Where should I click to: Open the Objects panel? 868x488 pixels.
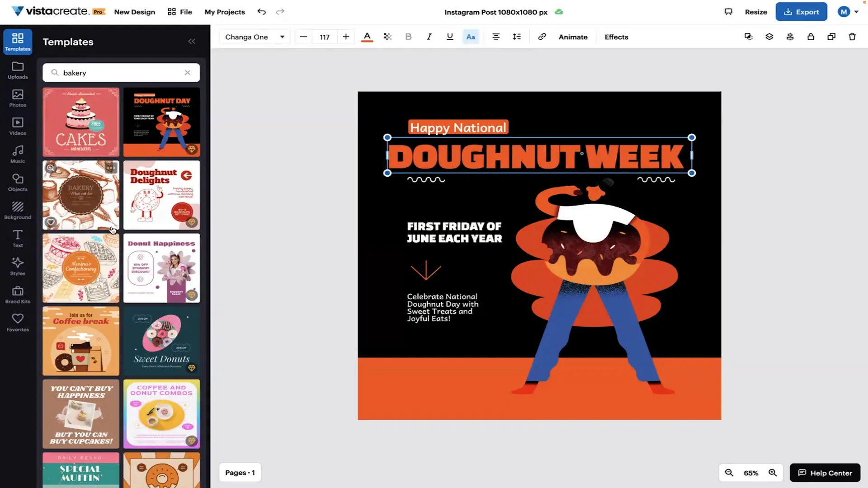pyautogui.click(x=18, y=183)
